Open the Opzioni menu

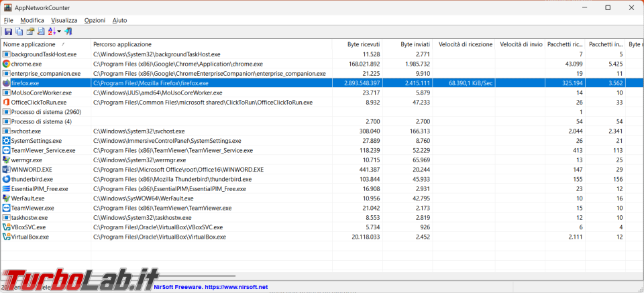[x=95, y=20]
